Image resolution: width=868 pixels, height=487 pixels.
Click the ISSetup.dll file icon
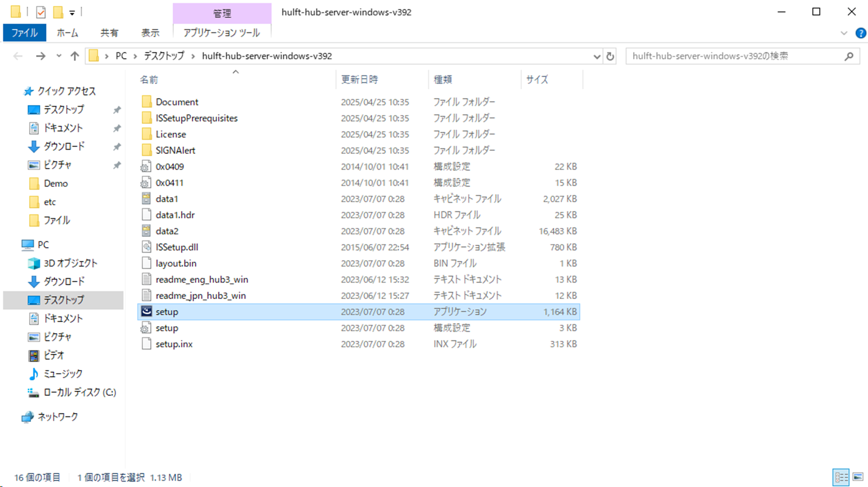click(x=146, y=247)
